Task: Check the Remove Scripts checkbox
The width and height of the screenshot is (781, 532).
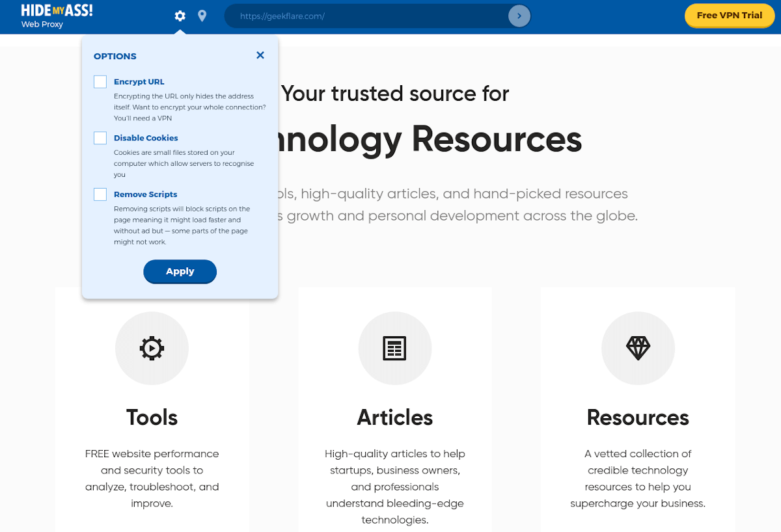Action: (x=100, y=194)
